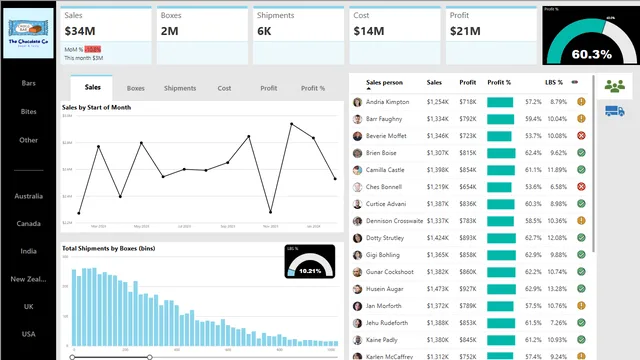Click the Sales $34M card
Image resolution: width=640 pixels, height=360 pixels.
[106, 36]
